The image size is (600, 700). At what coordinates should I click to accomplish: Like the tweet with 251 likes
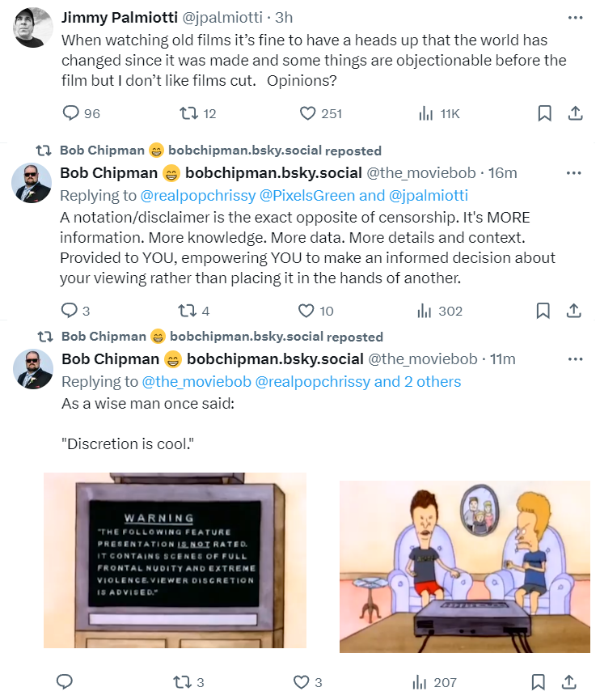pyautogui.click(x=307, y=113)
